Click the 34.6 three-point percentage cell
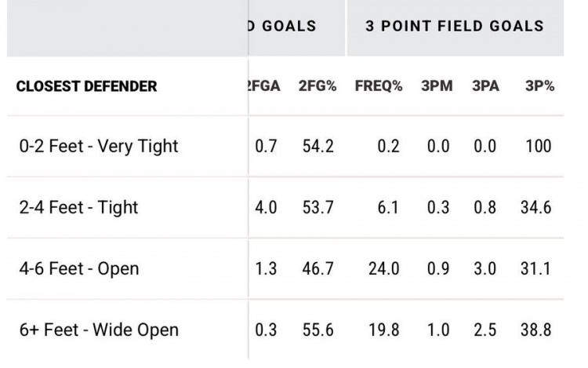This screenshot has height=368, width=588. pyautogui.click(x=535, y=207)
